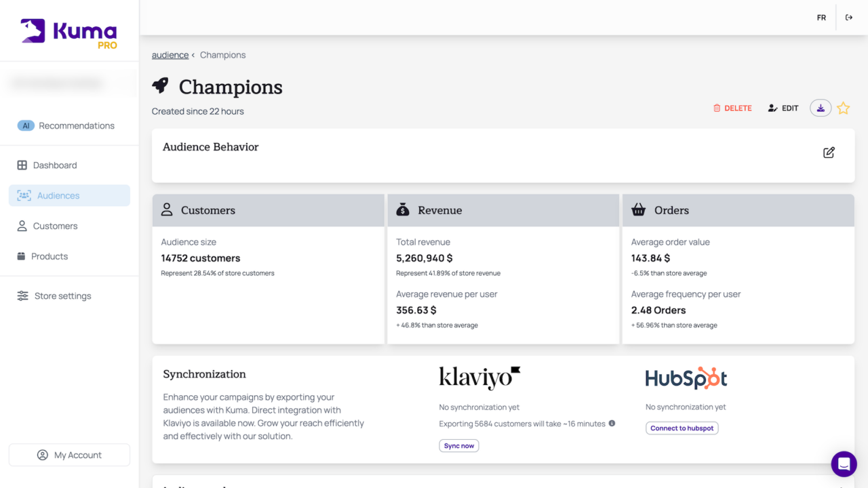Image resolution: width=868 pixels, height=488 pixels.
Task: Go back via the audience breadcrumb link
Action: 170,55
